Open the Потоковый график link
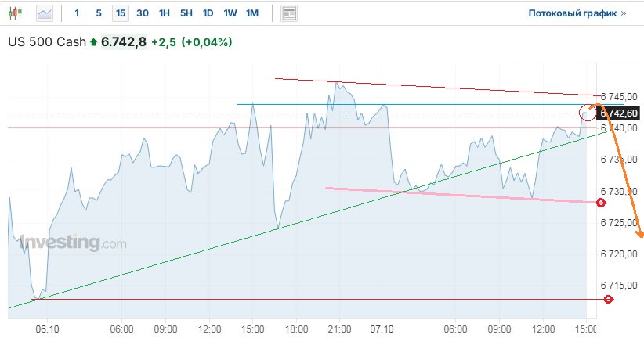Image resolution: width=644 pixels, height=338 pixels. point(573,13)
